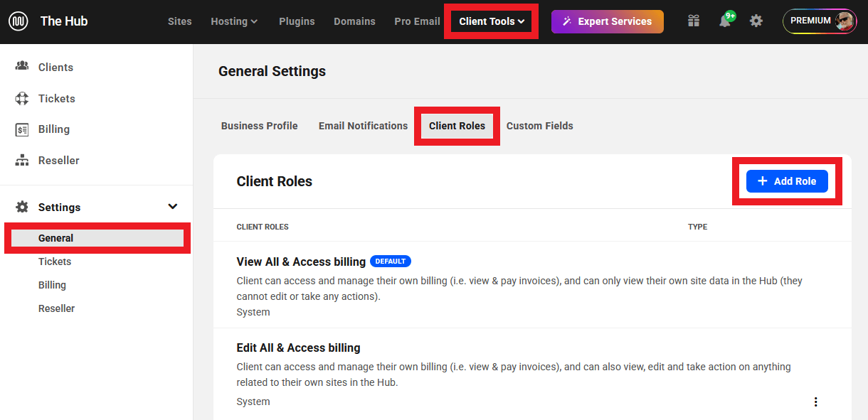Open the gift box icon
868x420 pixels.
pyautogui.click(x=694, y=21)
